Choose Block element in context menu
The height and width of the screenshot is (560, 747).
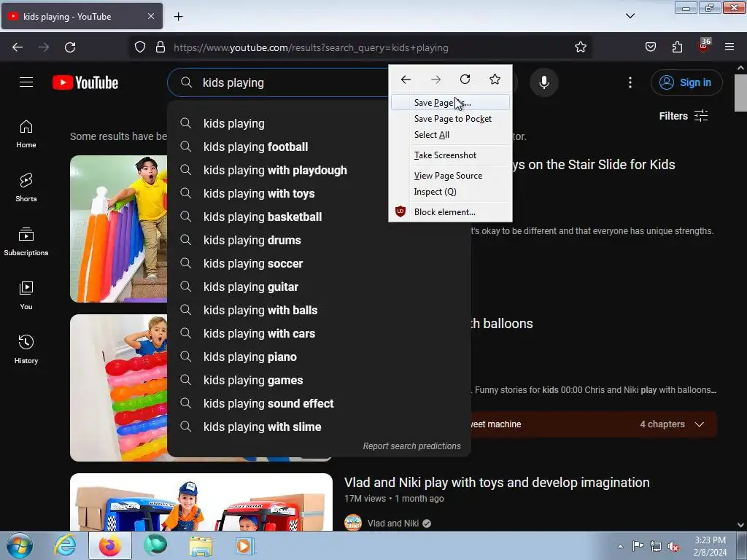tap(450, 212)
